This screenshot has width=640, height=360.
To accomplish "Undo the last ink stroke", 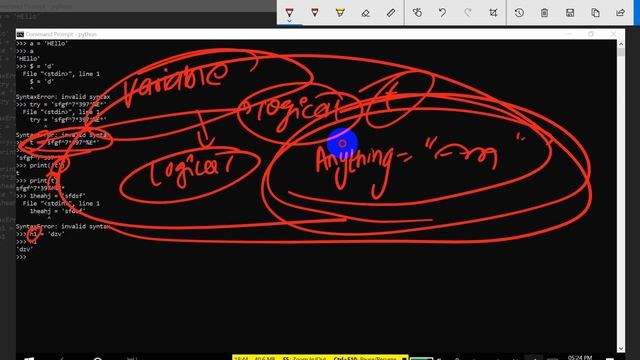I will (x=442, y=13).
